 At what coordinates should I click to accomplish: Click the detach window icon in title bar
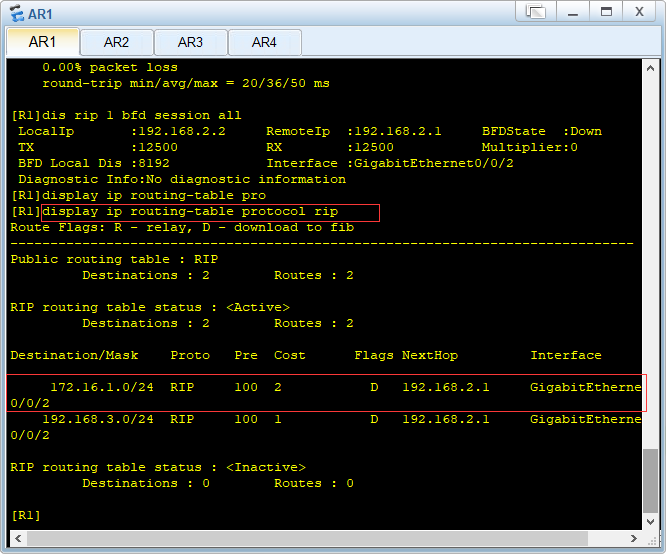[x=536, y=11]
